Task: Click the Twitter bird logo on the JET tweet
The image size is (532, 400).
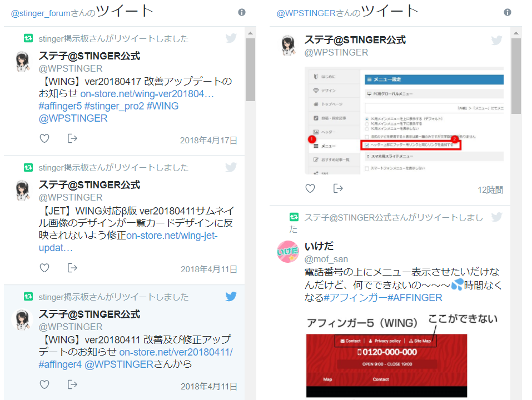Action: click(231, 167)
